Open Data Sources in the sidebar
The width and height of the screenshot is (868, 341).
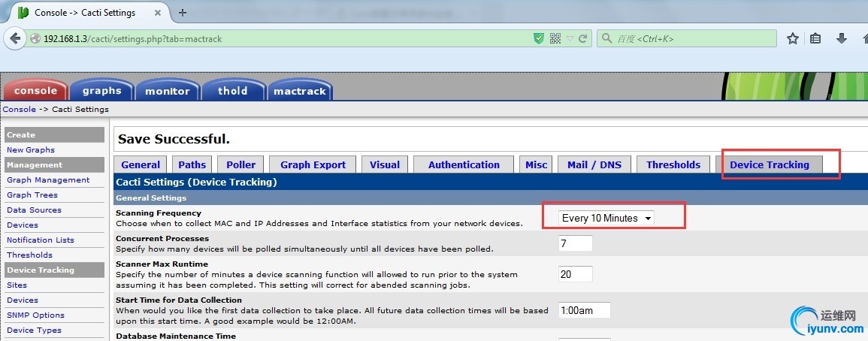click(x=34, y=210)
